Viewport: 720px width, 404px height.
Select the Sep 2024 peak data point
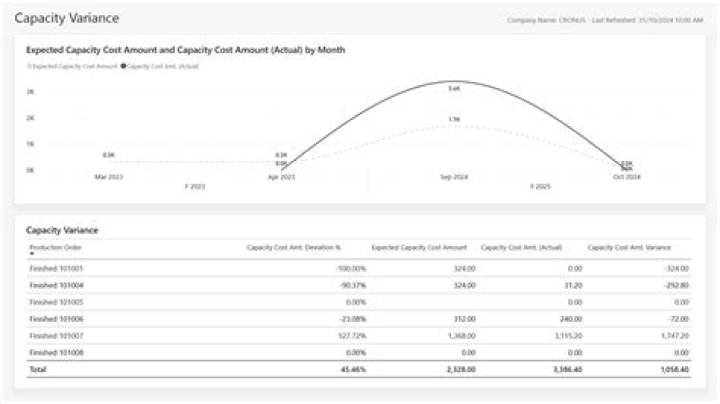[454, 80]
